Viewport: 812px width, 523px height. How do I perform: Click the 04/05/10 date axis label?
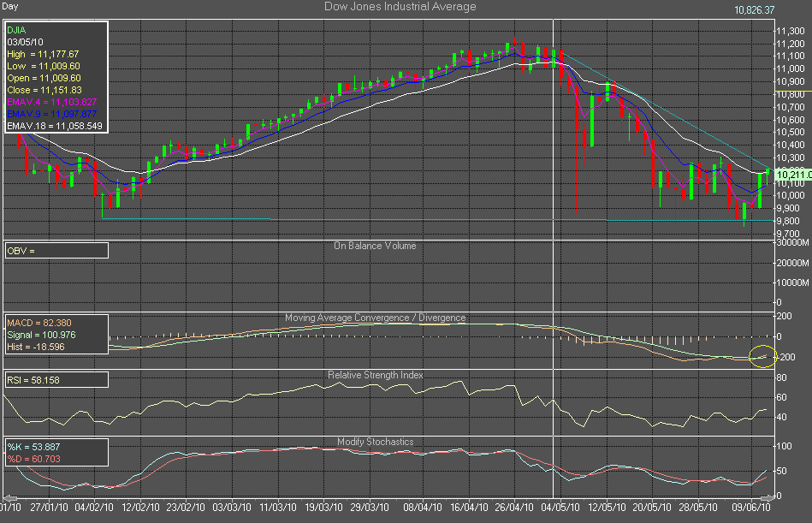[x=560, y=508]
